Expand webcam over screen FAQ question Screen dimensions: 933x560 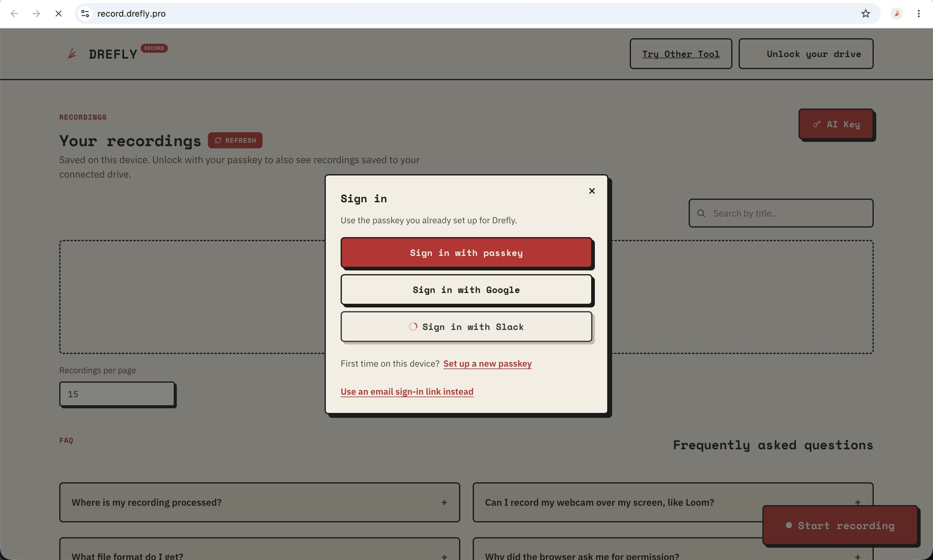click(x=673, y=502)
